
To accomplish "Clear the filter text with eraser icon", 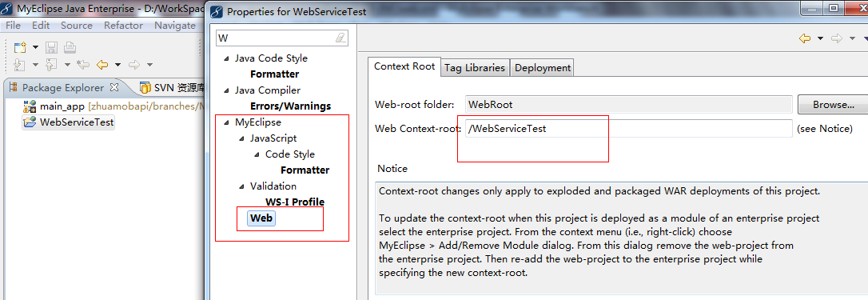I will coord(340,38).
